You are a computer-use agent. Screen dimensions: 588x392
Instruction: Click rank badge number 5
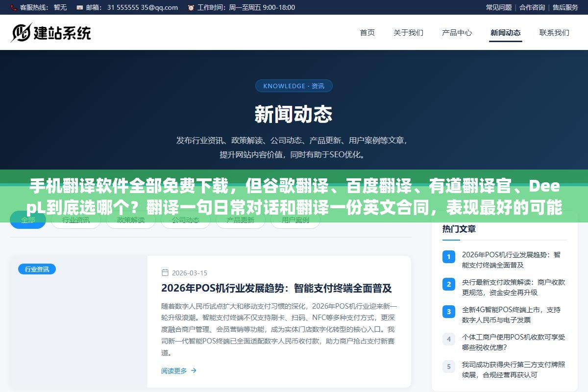(x=448, y=366)
